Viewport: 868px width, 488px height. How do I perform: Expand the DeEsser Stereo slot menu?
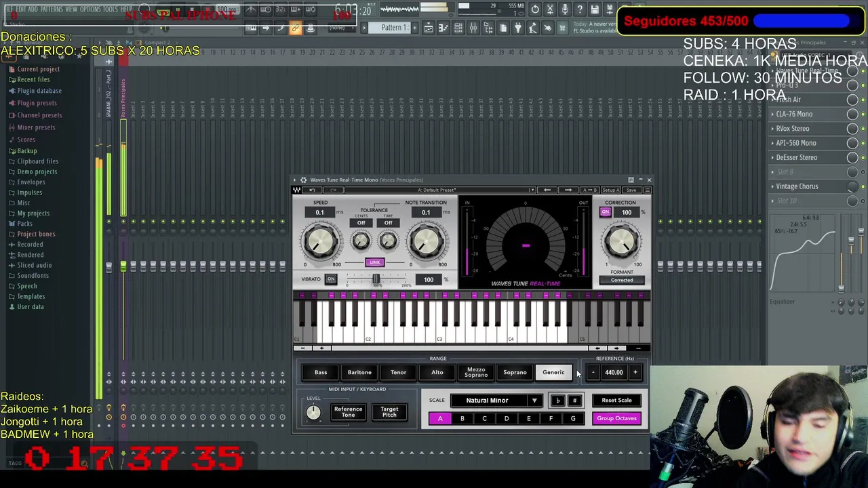click(x=772, y=157)
